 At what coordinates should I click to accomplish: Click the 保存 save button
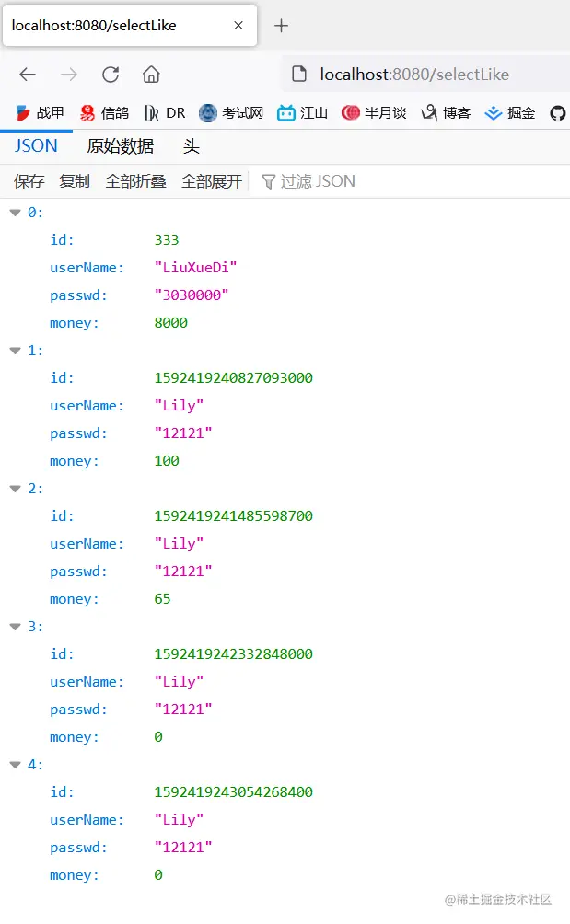click(29, 181)
